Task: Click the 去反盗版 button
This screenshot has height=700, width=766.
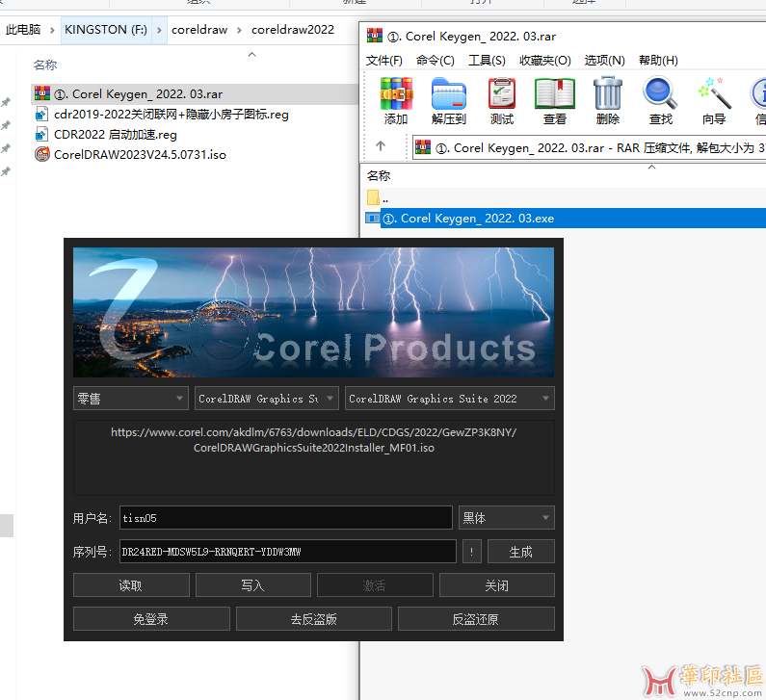Action: tap(314, 618)
